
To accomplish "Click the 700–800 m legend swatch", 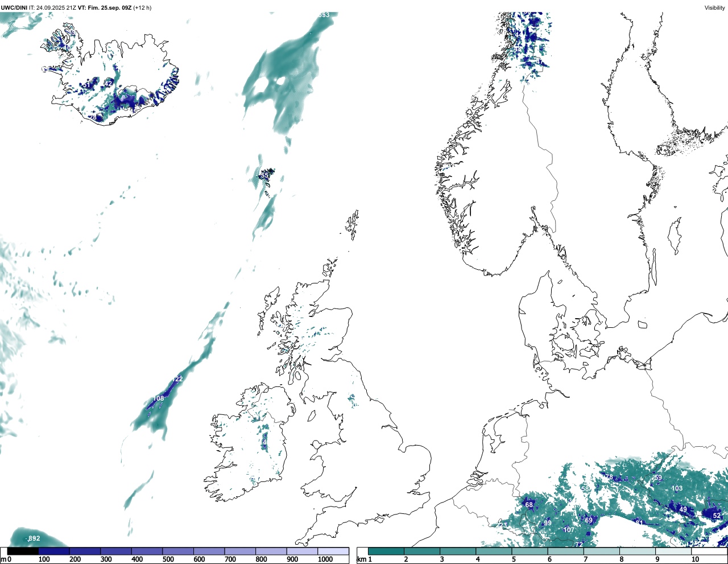I will 240,551.
